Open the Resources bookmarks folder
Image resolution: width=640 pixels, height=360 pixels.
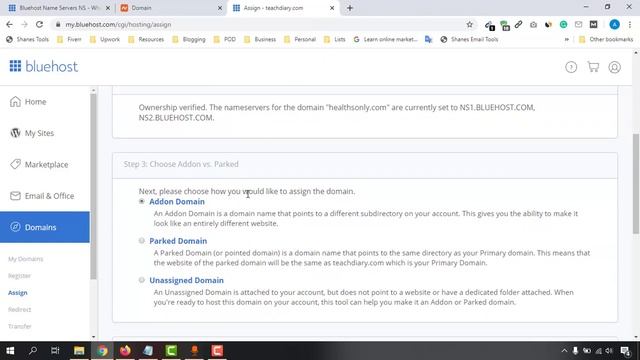click(x=146, y=39)
